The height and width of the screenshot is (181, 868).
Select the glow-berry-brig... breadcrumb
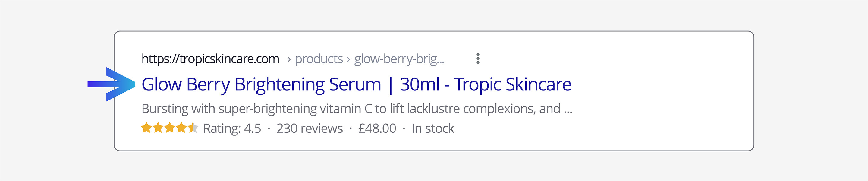[399, 59]
